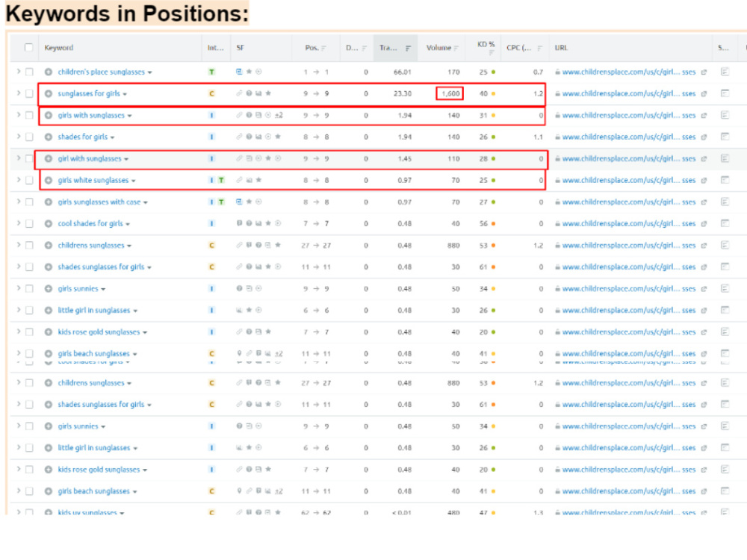View SERP snapshot icon for shades for girls
747x560 pixels.
point(725,137)
